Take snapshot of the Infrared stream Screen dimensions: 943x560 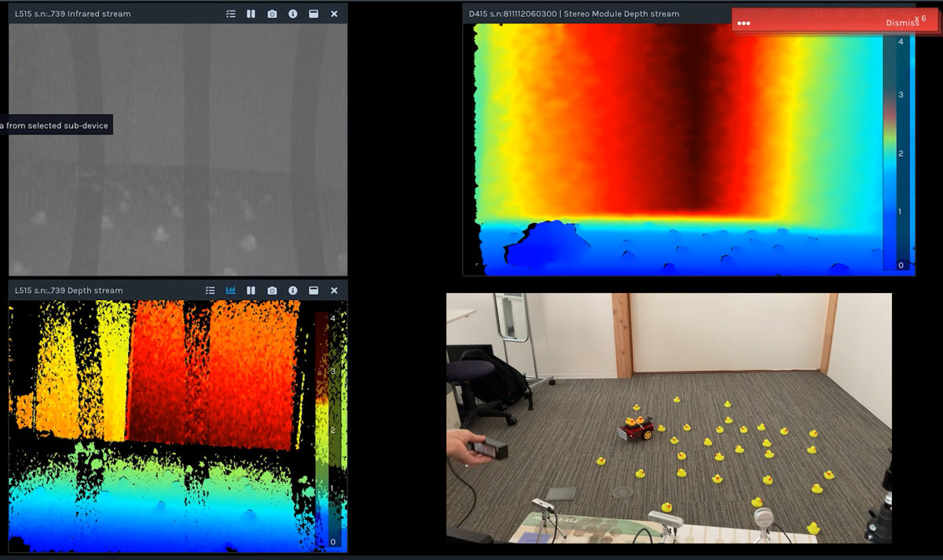(272, 14)
